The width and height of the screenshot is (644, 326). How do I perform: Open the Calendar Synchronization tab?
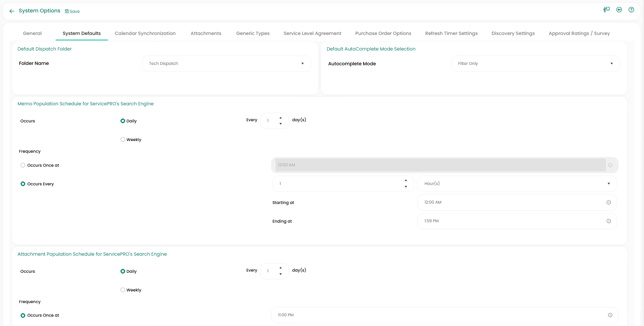click(x=145, y=33)
